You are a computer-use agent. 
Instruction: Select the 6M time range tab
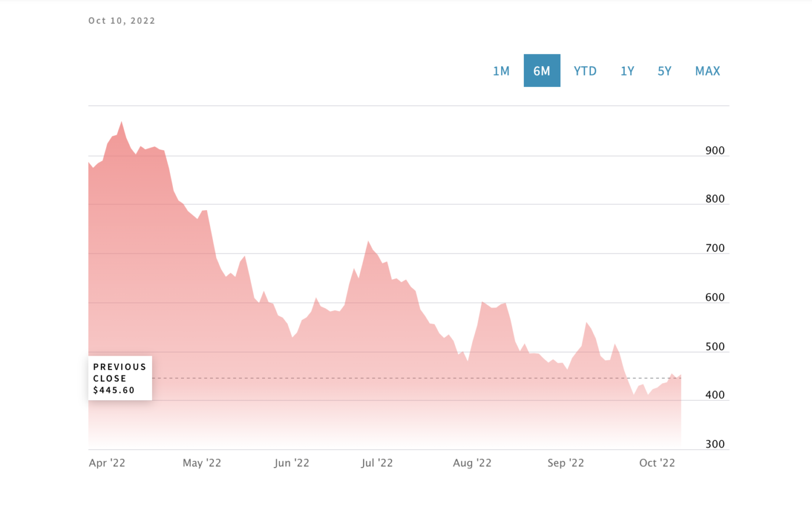pyautogui.click(x=542, y=70)
